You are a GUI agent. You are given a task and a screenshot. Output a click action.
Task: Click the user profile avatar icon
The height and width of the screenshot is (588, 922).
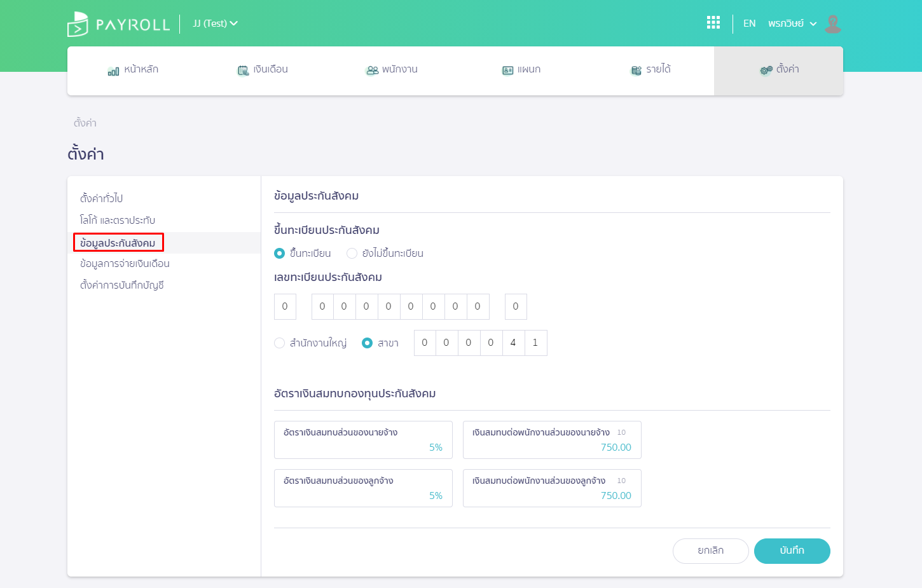click(832, 24)
